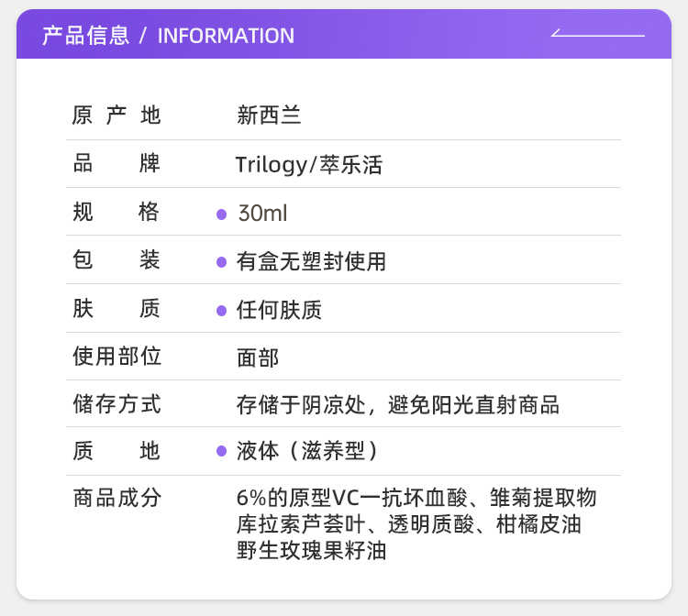
Task: Click the purple bullet before 任何肤质
Action: pos(221,311)
